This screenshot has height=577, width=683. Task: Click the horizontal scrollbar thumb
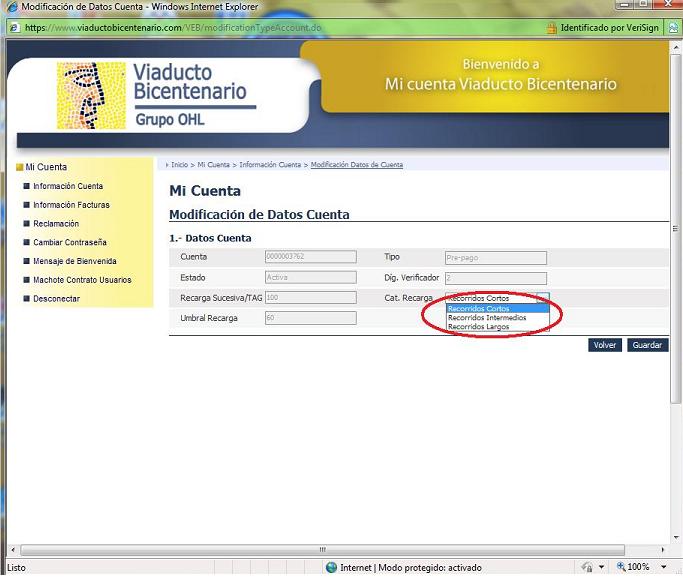pos(322,550)
